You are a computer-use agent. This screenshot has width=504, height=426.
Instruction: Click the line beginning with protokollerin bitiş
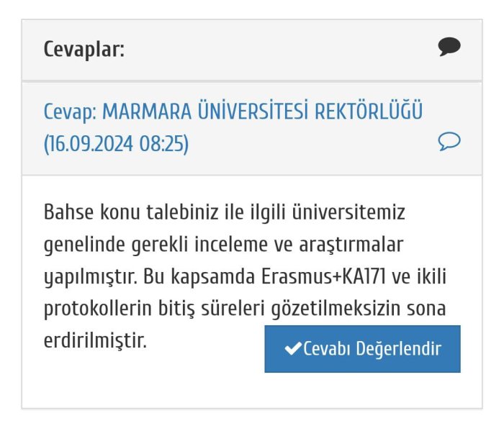coord(245,309)
